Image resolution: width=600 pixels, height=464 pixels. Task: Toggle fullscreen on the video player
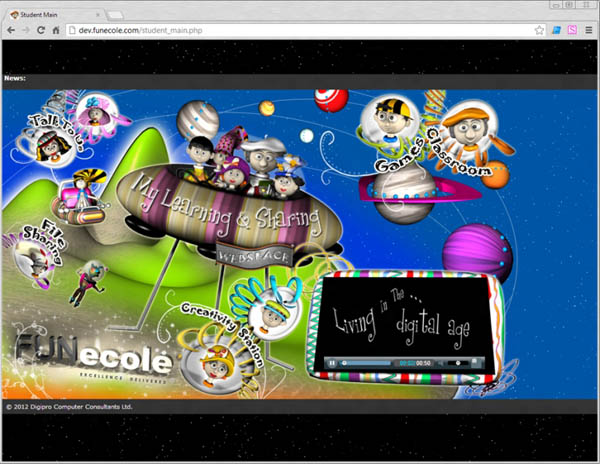click(476, 362)
